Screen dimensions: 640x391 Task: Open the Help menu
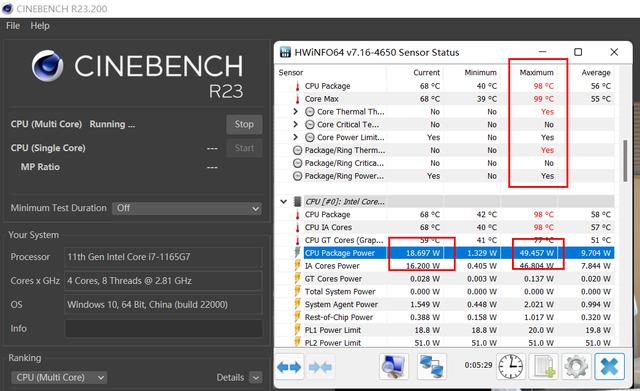coord(40,26)
